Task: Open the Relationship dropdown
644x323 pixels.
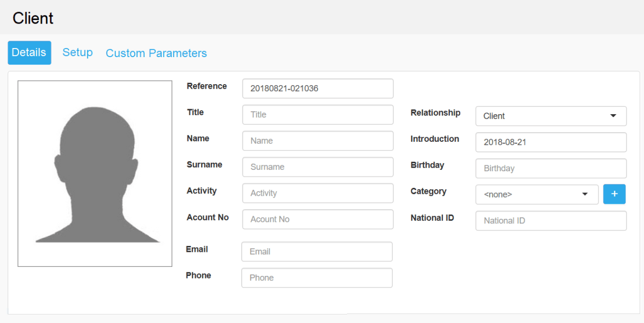Action: click(x=551, y=116)
